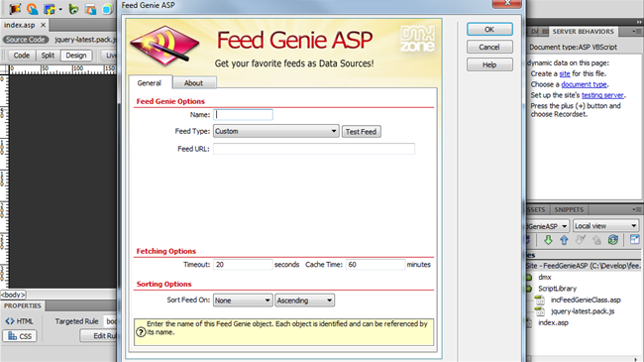Viewport: 644px width, 362px height.
Task: Select the Design view button
Action: pos(76,56)
